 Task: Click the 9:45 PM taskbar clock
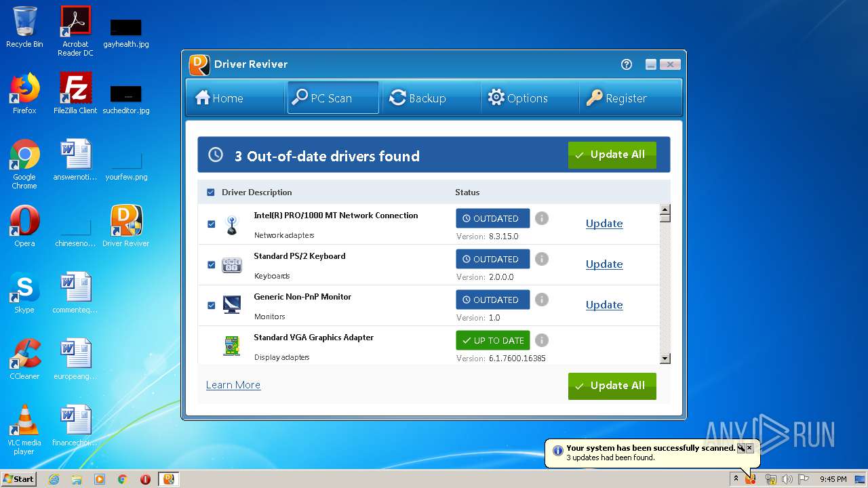point(833,479)
